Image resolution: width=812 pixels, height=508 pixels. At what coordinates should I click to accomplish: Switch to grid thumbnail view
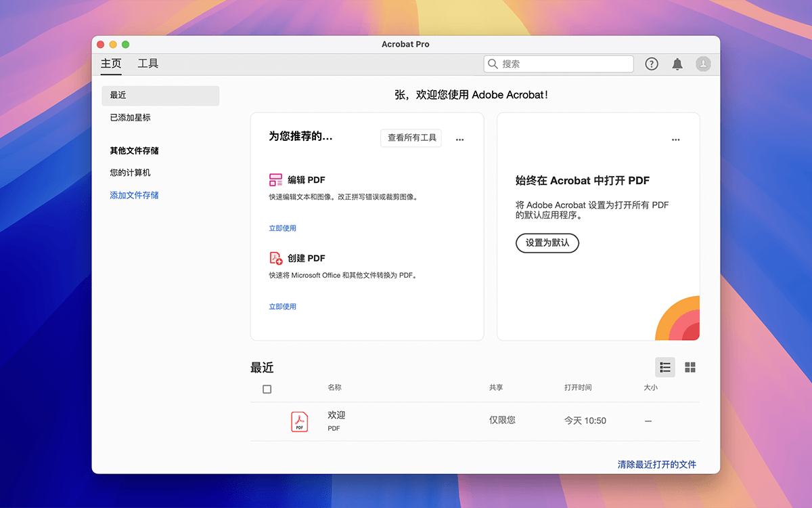tap(690, 367)
